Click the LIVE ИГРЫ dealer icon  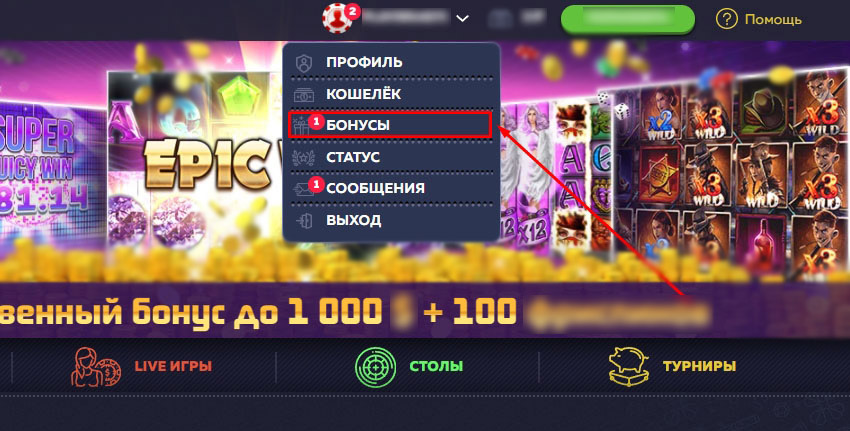(x=96, y=366)
